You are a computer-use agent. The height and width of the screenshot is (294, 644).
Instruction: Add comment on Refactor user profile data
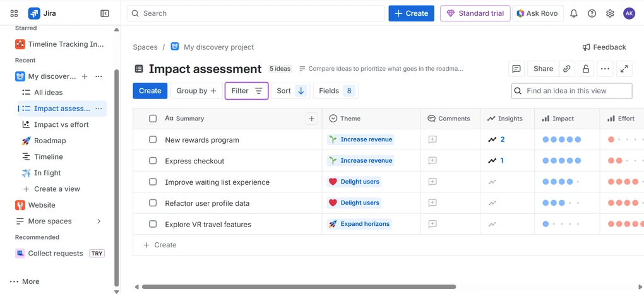click(x=432, y=203)
